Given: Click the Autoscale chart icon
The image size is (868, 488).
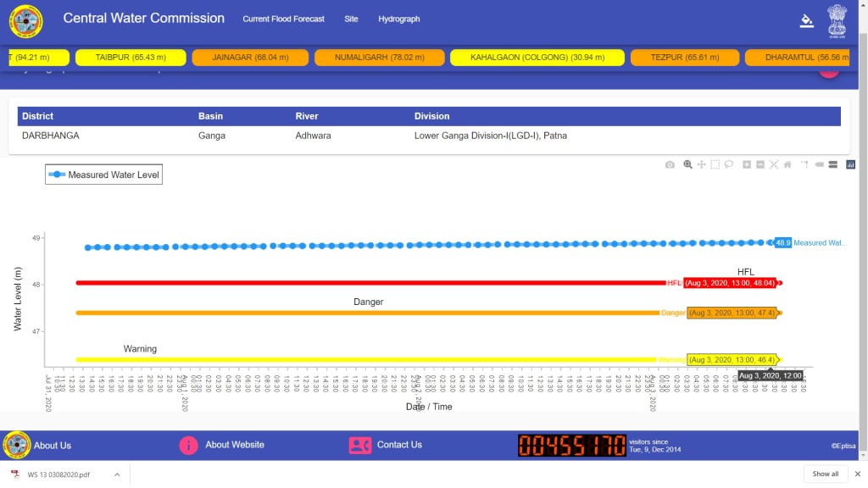Looking at the screenshot, I should tap(774, 164).
